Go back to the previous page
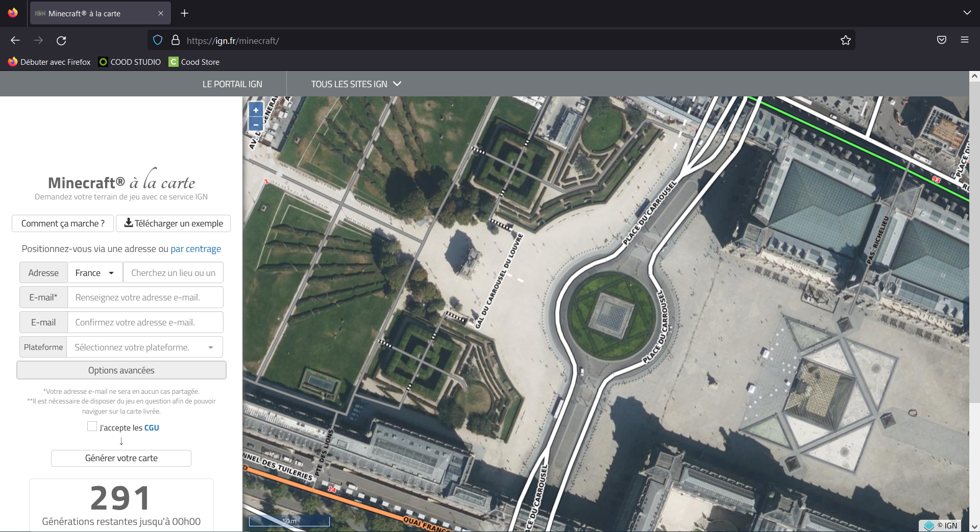 [15, 40]
